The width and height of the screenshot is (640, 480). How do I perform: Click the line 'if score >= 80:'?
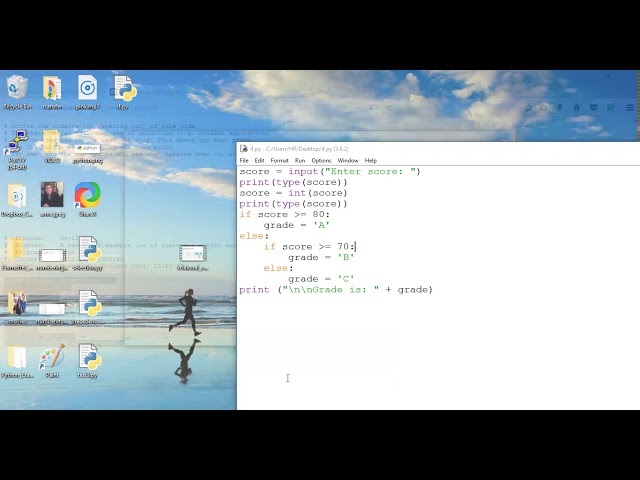tap(284, 214)
